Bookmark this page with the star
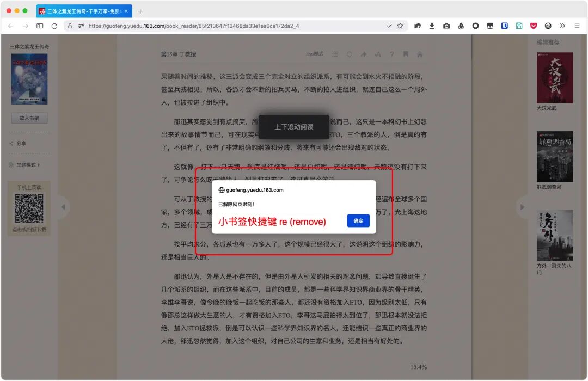Viewport: 588px width, 381px height. coord(400,26)
